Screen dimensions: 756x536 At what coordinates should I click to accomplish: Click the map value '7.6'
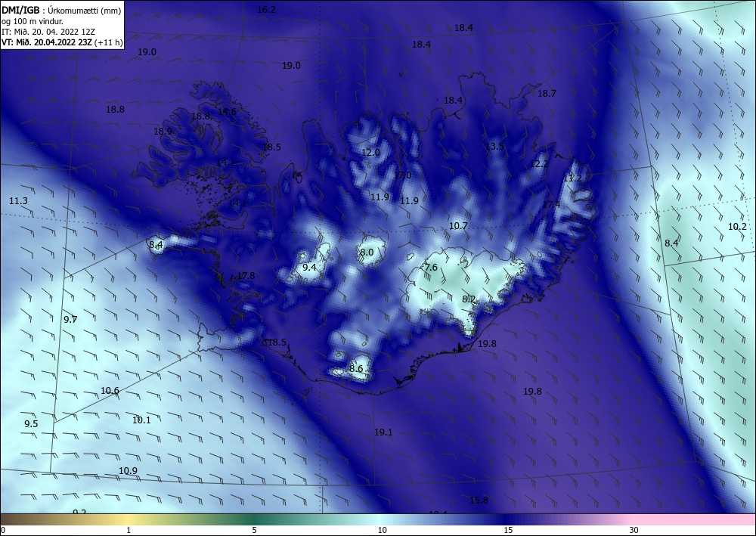[431, 267]
